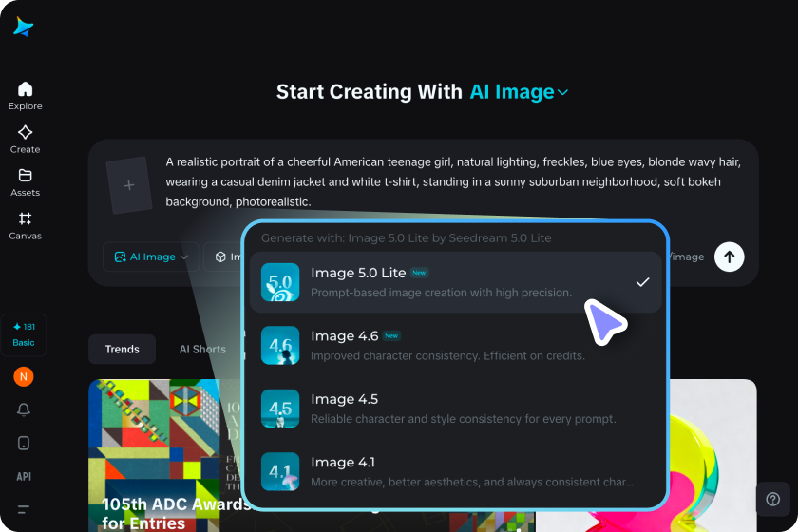Image resolution: width=798 pixels, height=532 pixels.
Task: Open the 105th ADC Awards card
Action: click(165, 456)
